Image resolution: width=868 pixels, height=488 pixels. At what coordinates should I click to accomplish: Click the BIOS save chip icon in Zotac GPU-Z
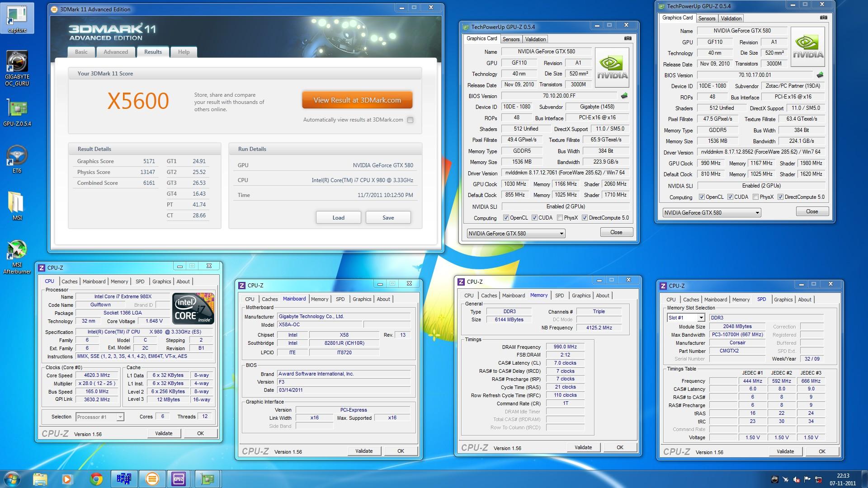pyautogui.click(x=820, y=75)
